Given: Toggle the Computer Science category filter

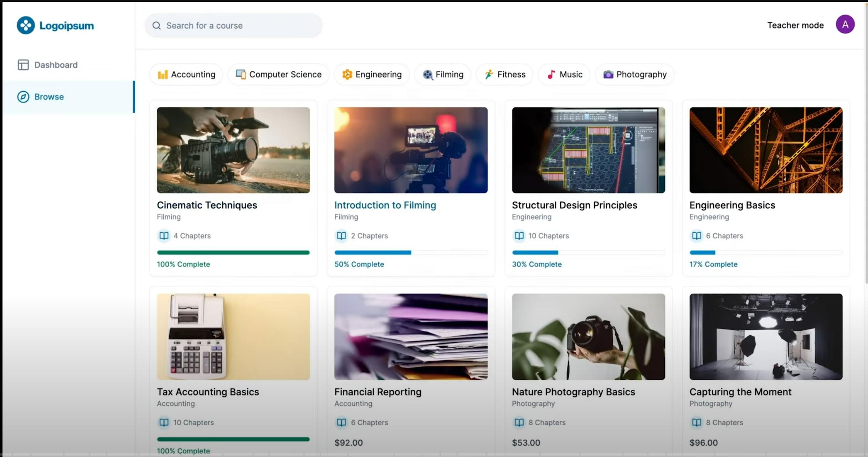Looking at the screenshot, I should [278, 75].
